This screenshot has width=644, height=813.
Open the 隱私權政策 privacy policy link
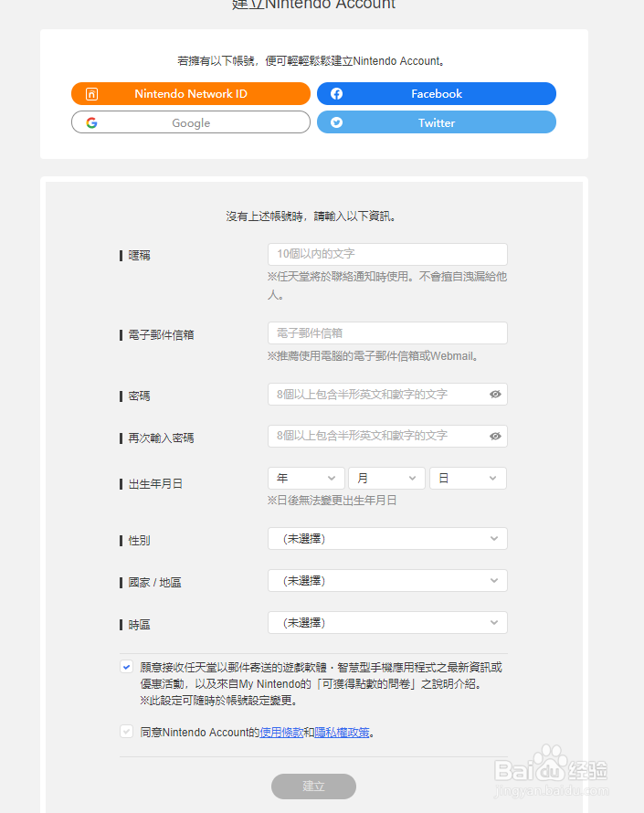point(343,732)
